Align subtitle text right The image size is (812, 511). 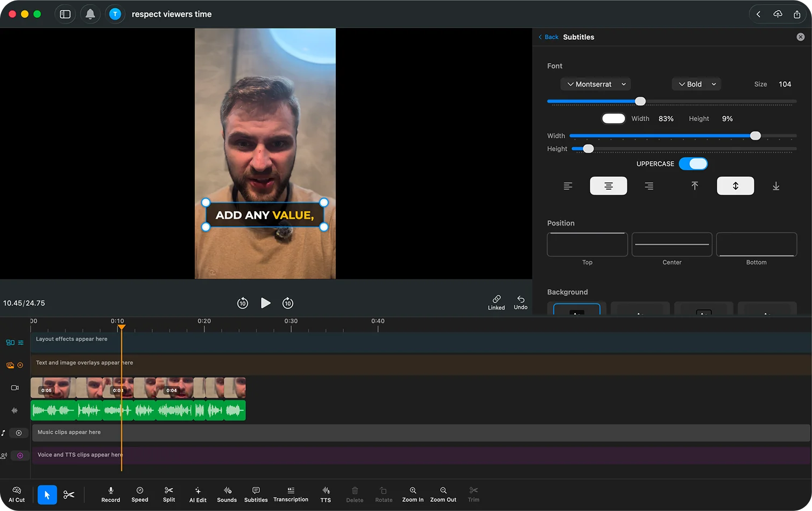(649, 186)
